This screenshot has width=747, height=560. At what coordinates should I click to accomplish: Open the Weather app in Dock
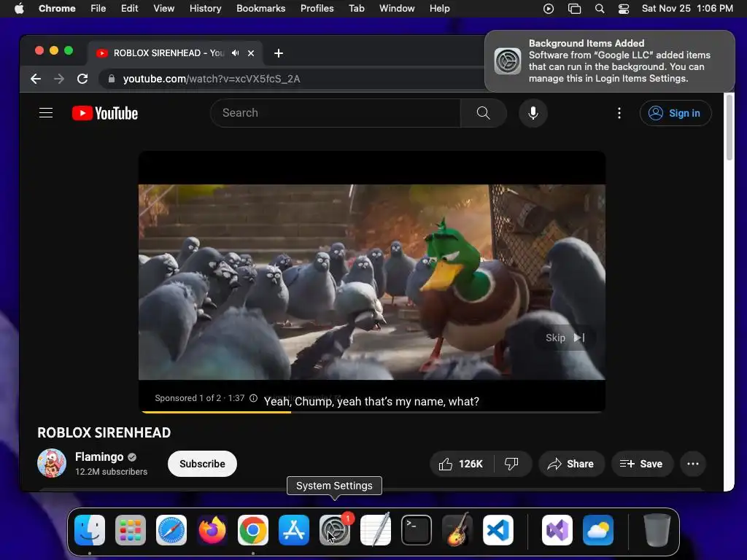point(598,530)
